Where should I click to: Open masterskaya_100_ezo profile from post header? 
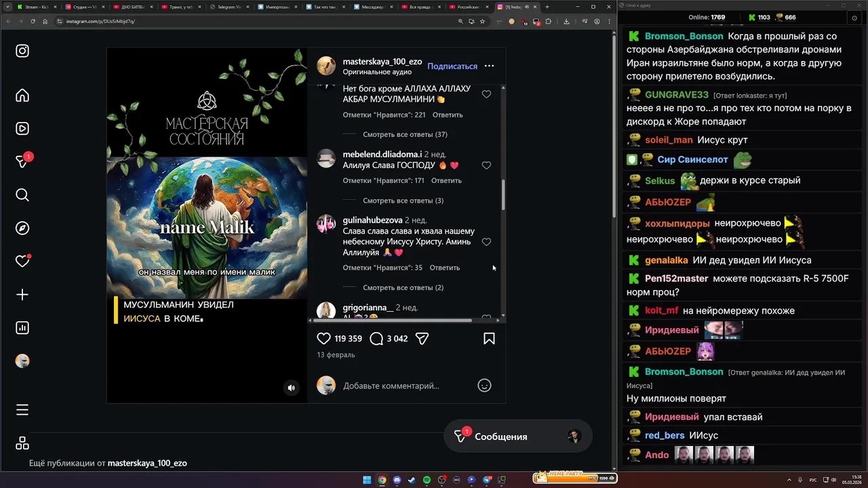(382, 62)
